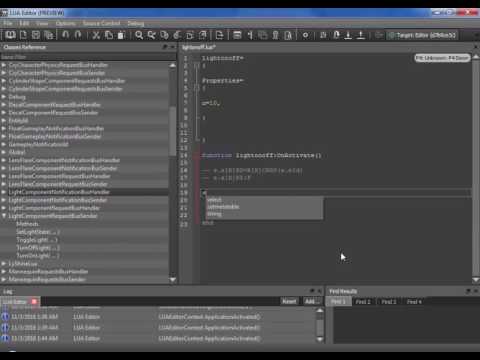480x360 pixels.
Task: Switch to the Find 2 tab
Action: 363,302
